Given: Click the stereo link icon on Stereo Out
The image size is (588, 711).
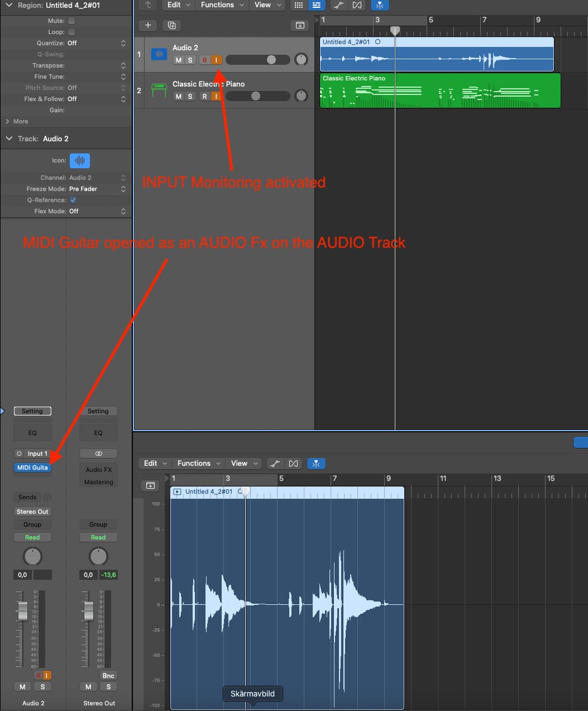Looking at the screenshot, I should click(98, 454).
